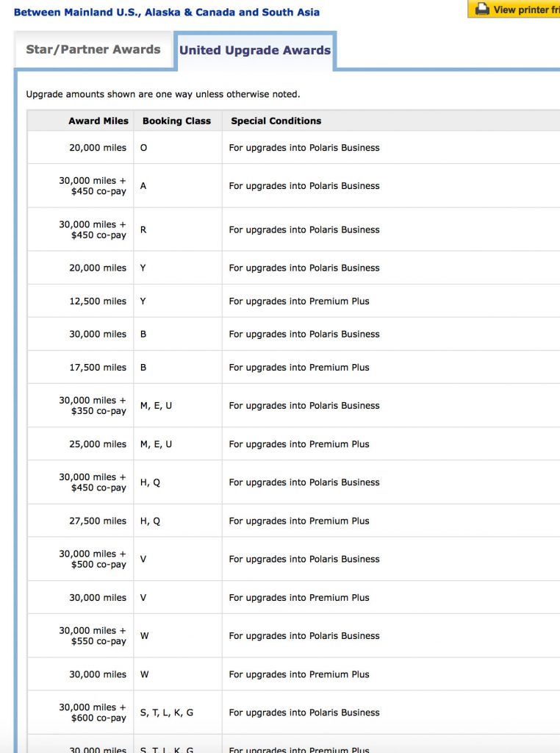Click 'W' in the $550 co-pay row
The image size is (560, 753).
[x=145, y=636]
